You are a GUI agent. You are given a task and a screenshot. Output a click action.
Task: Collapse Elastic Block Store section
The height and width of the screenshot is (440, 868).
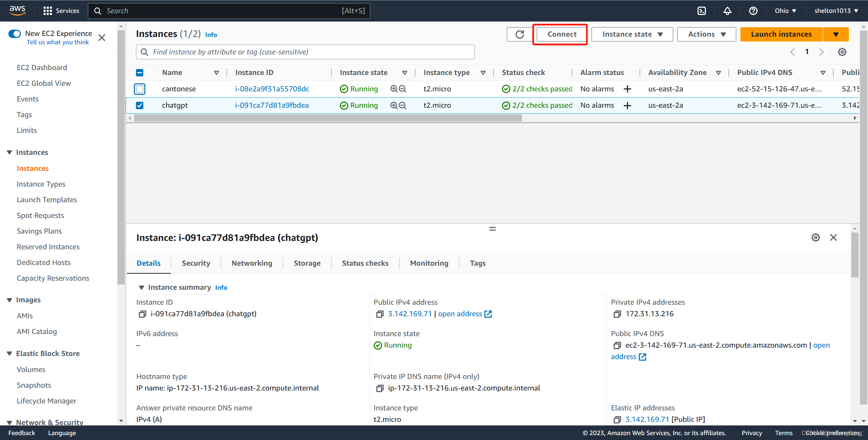tap(9, 354)
